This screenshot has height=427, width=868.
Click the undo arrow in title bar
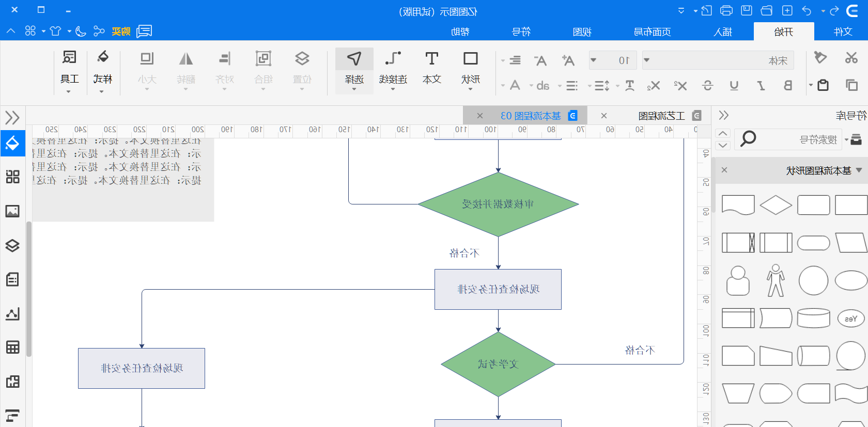click(807, 10)
